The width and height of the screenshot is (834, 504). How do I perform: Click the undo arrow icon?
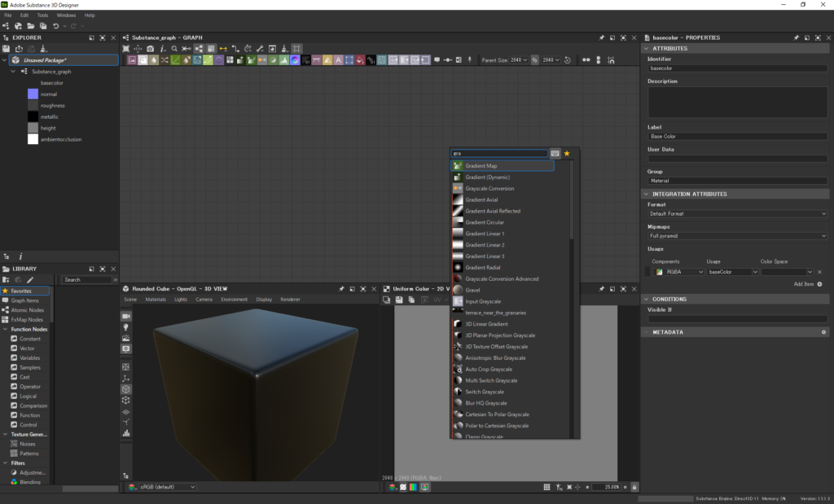(x=56, y=26)
